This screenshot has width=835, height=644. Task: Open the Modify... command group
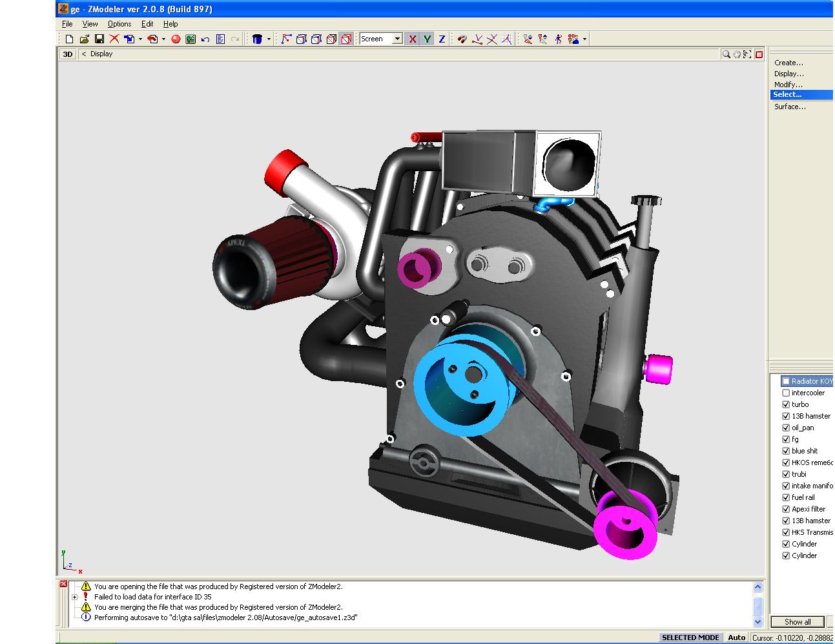click(788, 85)
